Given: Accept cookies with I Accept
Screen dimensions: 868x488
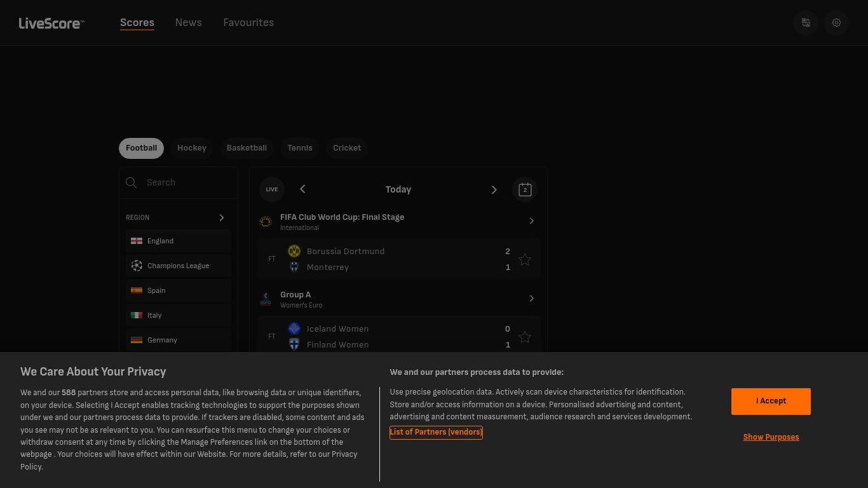Looking at the screenshot, I should tap(771, 401).
